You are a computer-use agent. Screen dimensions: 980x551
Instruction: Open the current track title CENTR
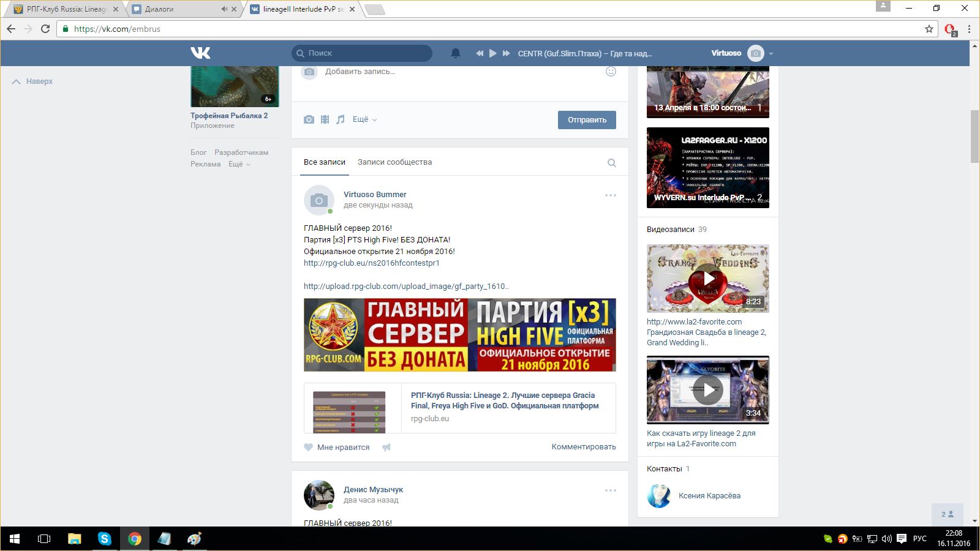coord(584,53)
